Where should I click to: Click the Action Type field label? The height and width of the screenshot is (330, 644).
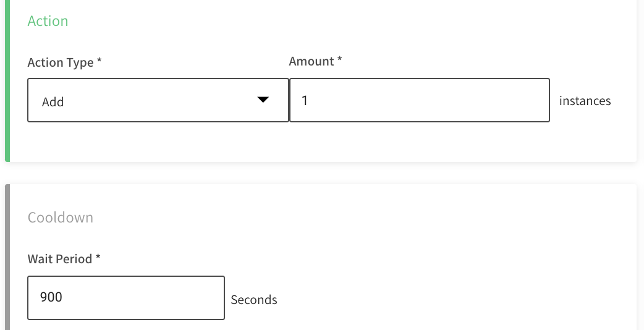coord(61,62)
